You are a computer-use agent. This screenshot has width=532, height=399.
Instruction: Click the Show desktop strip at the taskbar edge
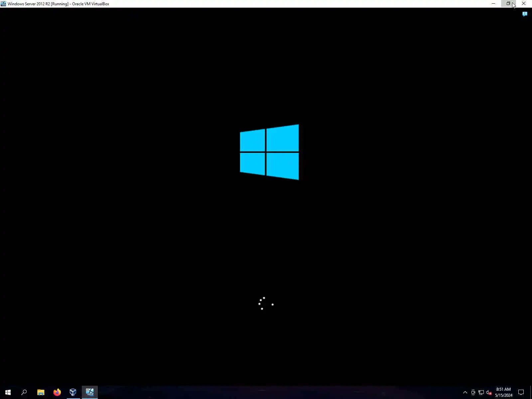pyautogui.click(x=531, y=392)
